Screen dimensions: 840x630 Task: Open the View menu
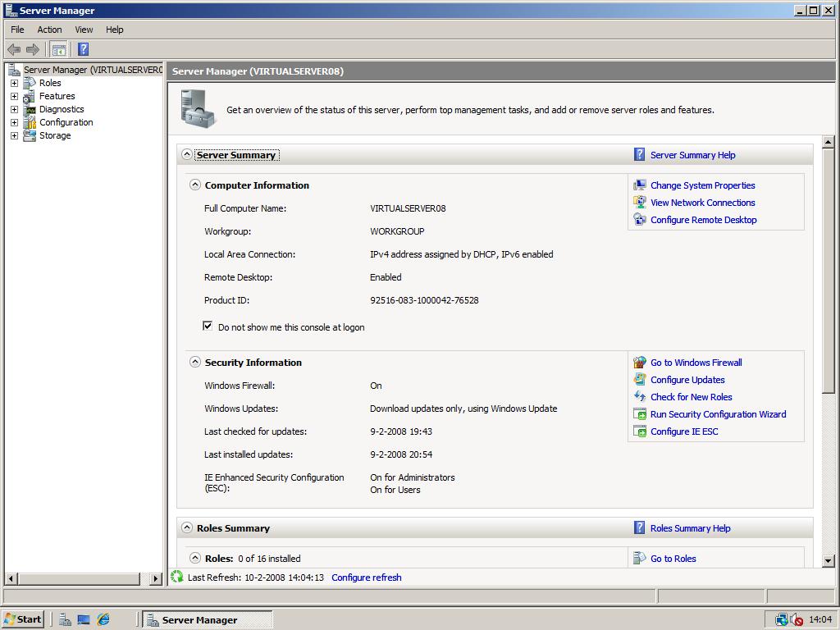(x=84, y=30)
